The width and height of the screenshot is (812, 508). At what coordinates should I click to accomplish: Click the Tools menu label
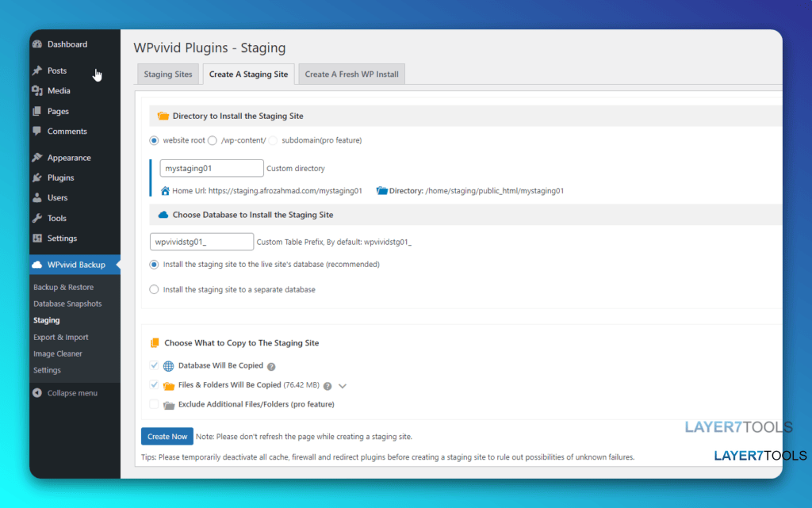57,218
